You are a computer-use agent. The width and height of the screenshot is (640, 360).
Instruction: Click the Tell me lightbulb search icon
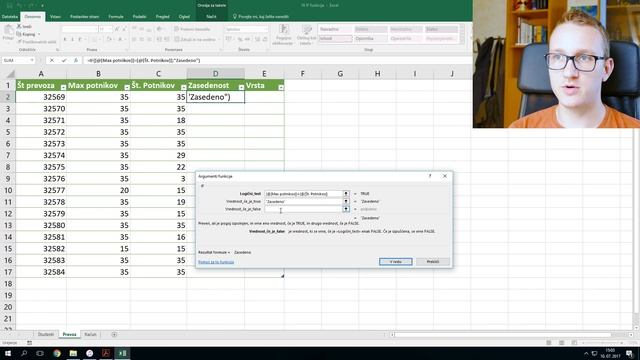click(235, 17)
